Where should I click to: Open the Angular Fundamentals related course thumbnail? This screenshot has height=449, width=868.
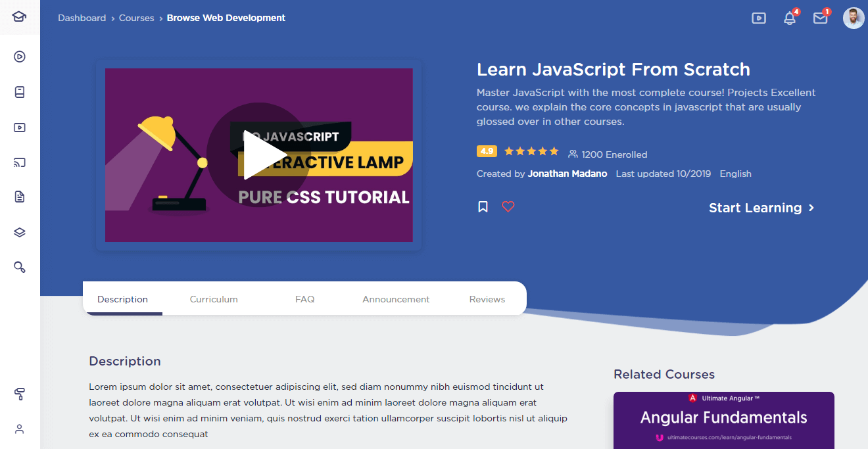click(x=723, y=420)
